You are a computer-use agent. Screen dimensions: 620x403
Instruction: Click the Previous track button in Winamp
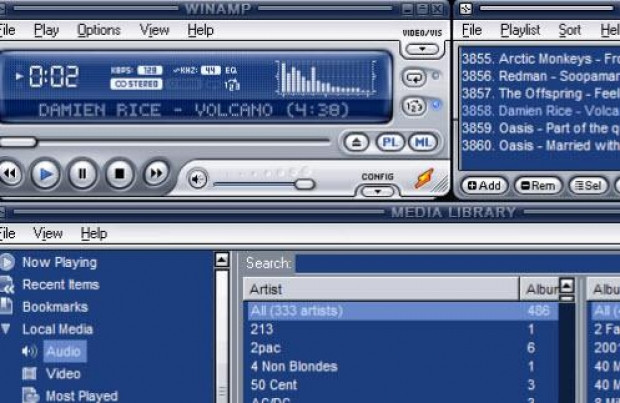[x=9, y=173]
